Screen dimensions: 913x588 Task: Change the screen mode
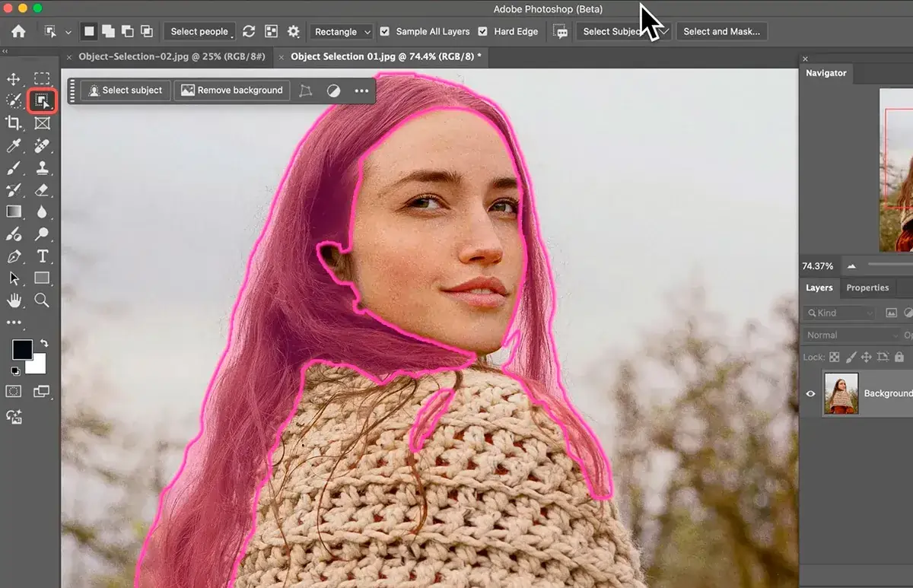tap(42, 391)
